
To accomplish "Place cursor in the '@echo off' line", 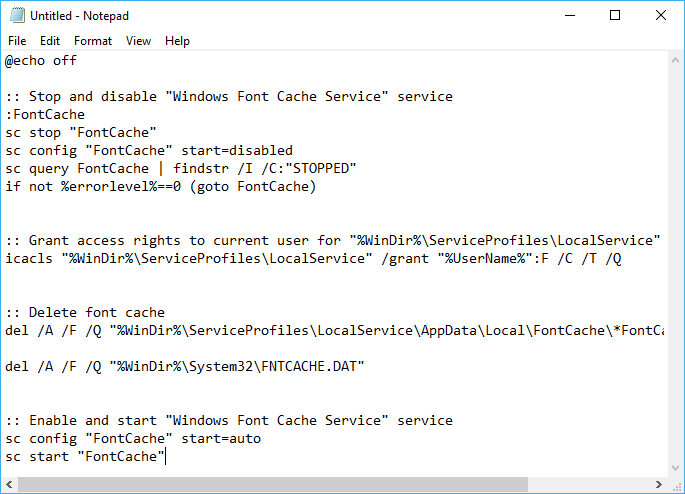I will coord(41,60).
